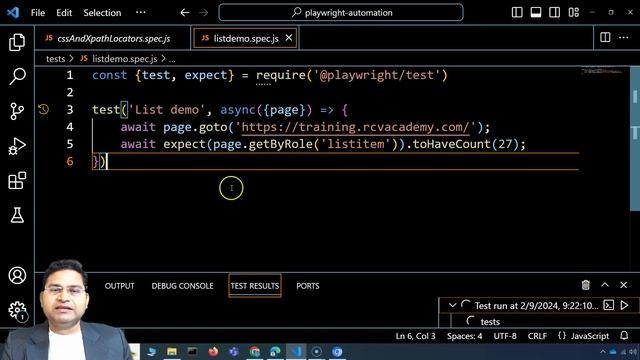Open Google Chrome from the taskbar

[x=255, y=351]
